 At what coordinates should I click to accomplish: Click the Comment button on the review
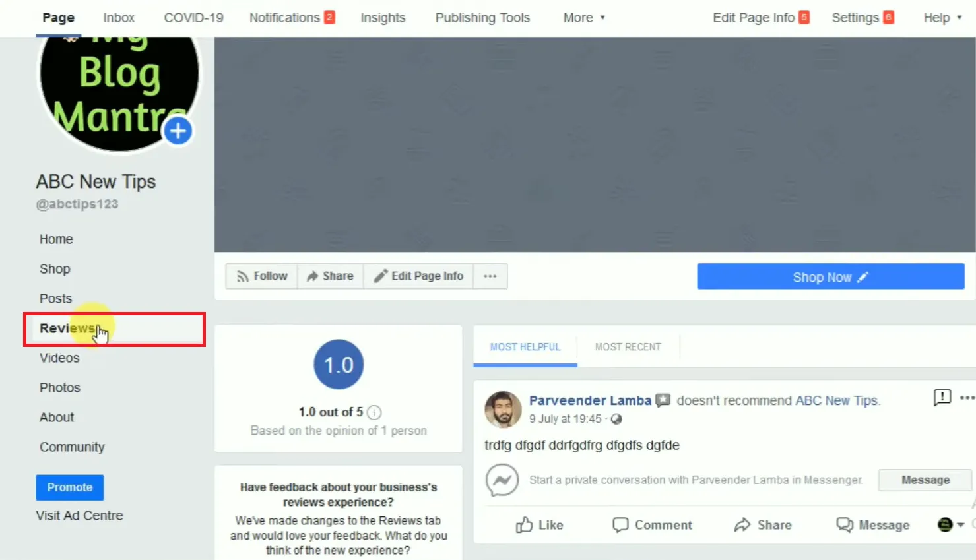point(652,525)
